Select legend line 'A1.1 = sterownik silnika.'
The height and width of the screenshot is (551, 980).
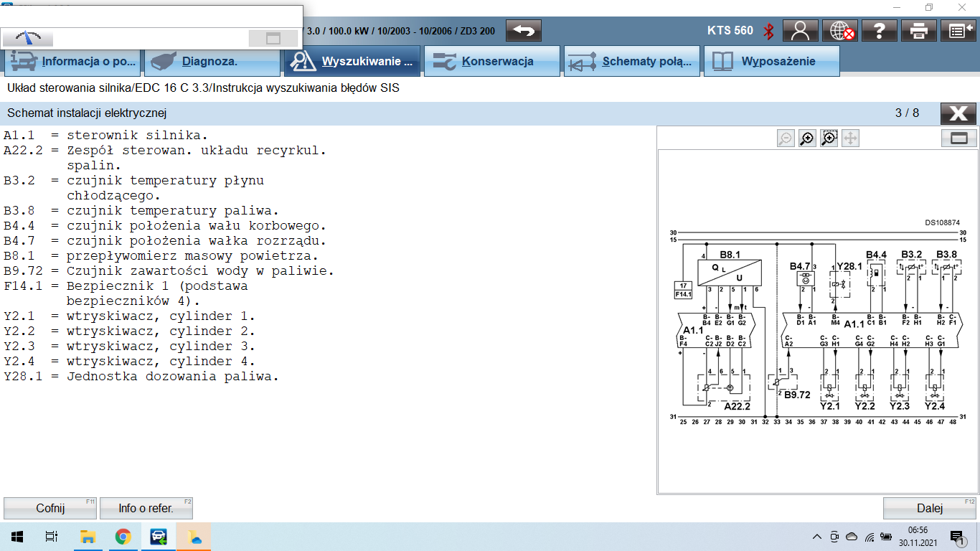105,135
